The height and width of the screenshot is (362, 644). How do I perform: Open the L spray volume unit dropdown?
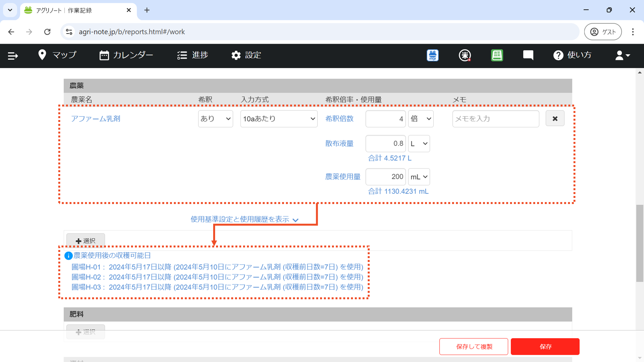[419, 144]
